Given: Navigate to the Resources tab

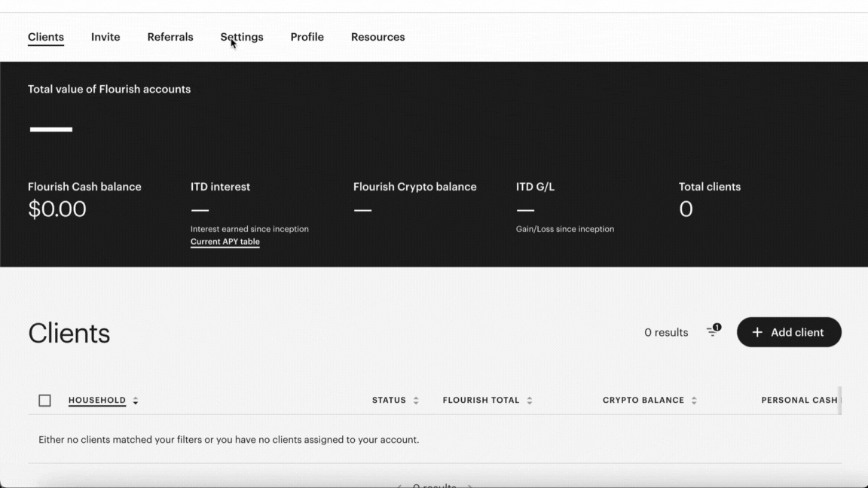Looking at the screenshot, I should [378, 37].
